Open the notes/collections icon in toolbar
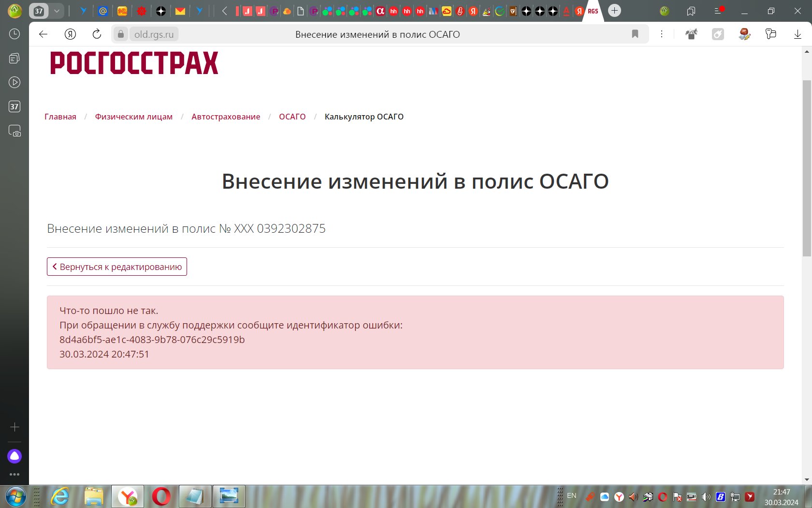 pyautogui.click(x=771, y=34)
